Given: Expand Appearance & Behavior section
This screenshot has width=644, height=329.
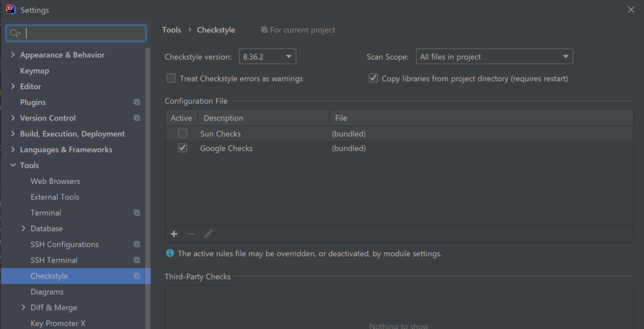Looking at the screenshot, I should (13, 55).
